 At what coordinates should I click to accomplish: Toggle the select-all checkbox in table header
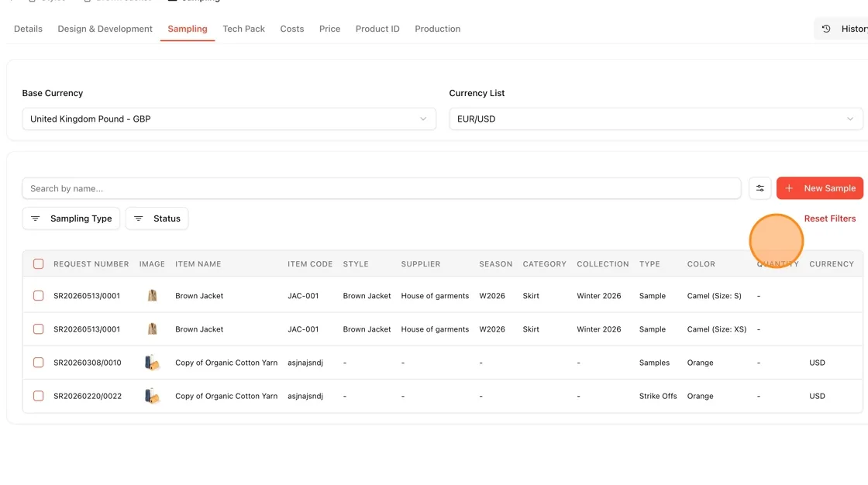coord(38,264)
